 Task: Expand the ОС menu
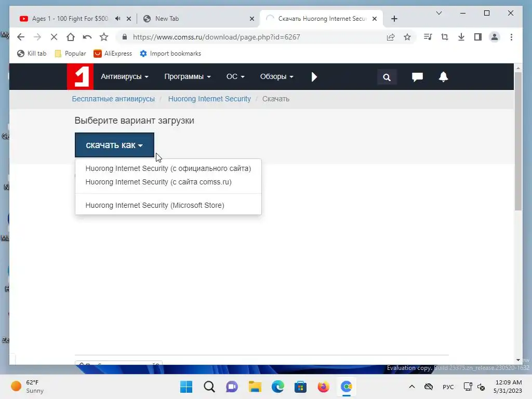pos(235,77)
